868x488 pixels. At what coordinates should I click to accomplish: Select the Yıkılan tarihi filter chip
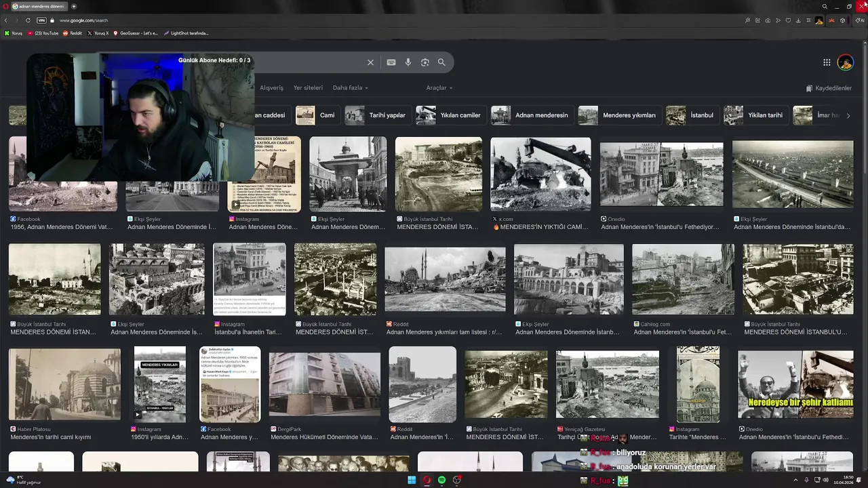coord(755,115)
